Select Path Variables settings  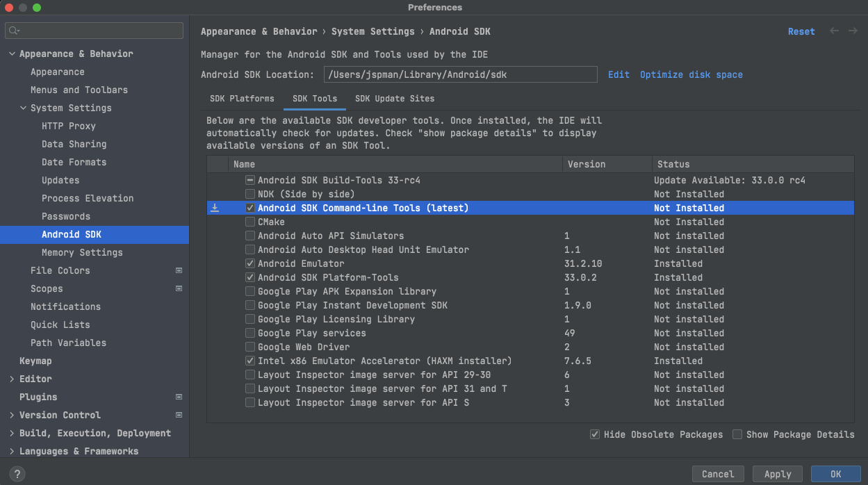click(x=69, y=343)
